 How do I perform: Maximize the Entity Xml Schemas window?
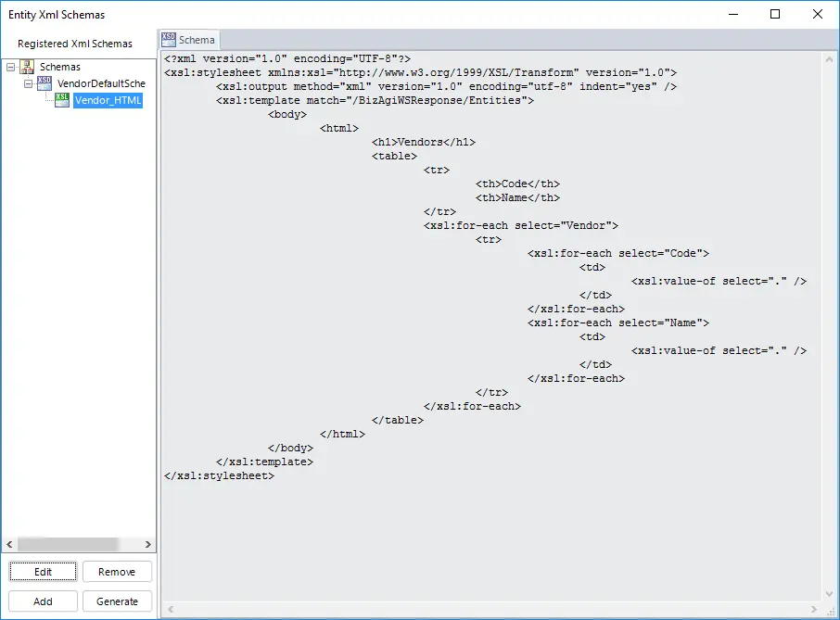tap(775, 15)
